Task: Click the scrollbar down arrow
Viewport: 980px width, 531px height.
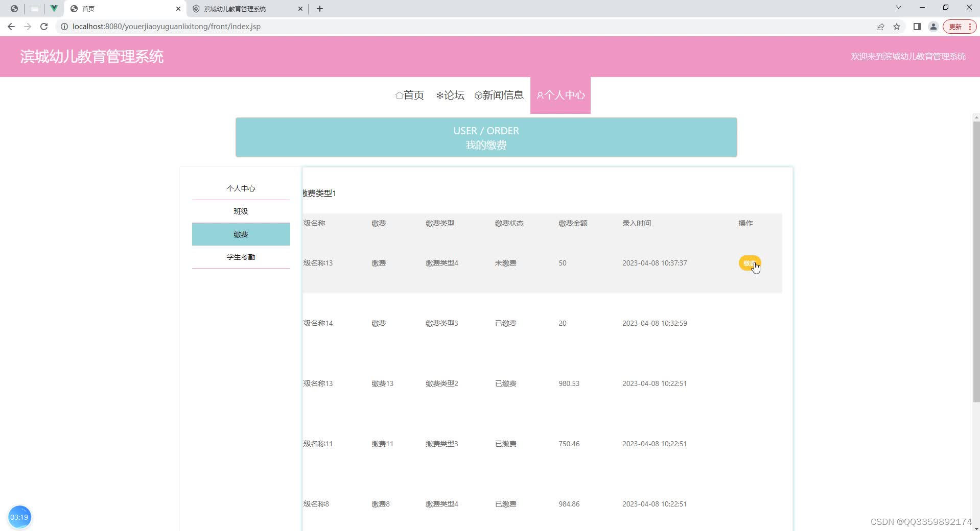Action: 976,528
